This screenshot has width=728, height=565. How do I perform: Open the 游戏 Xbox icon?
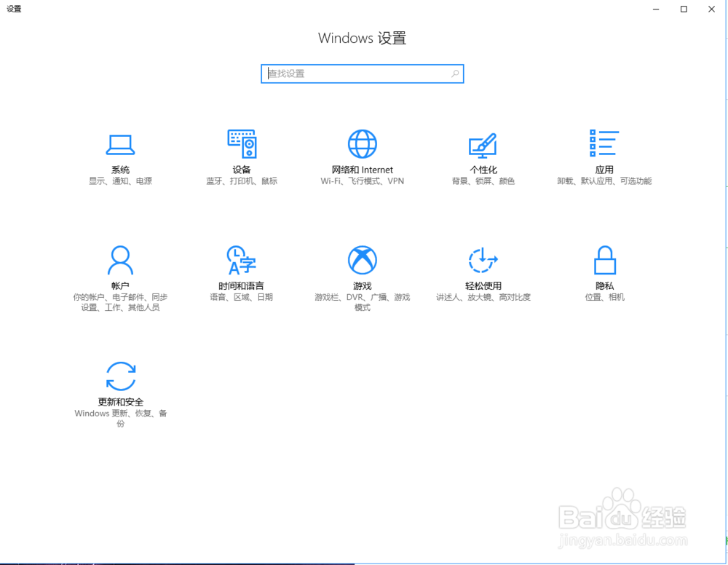pyautogui.click(x=362, y=260)
